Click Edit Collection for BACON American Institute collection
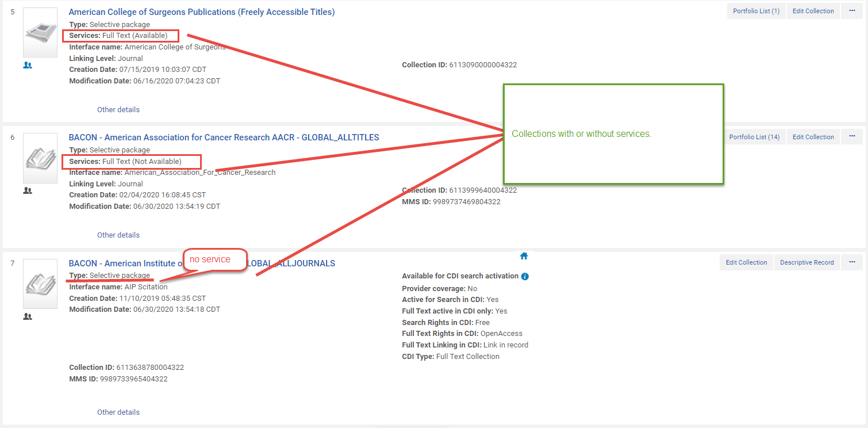This screenshot has width=868, height=428. click(746, 262)
